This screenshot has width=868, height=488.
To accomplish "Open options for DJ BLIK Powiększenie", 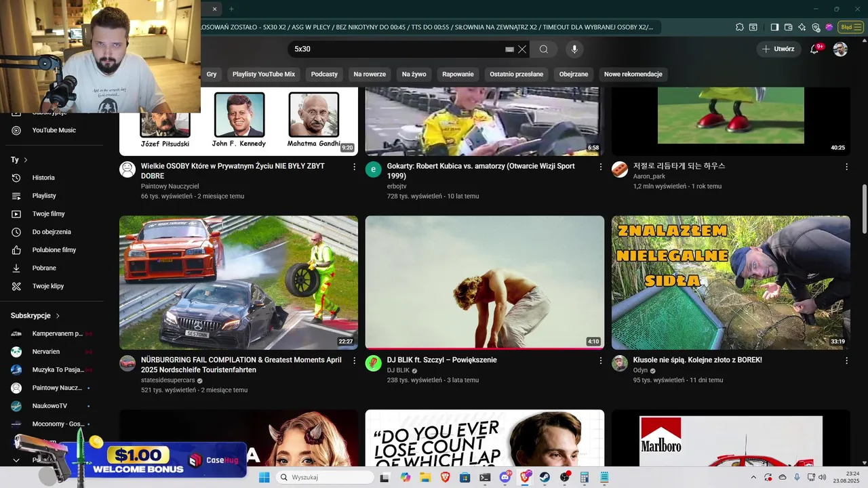I will [600, 361].
